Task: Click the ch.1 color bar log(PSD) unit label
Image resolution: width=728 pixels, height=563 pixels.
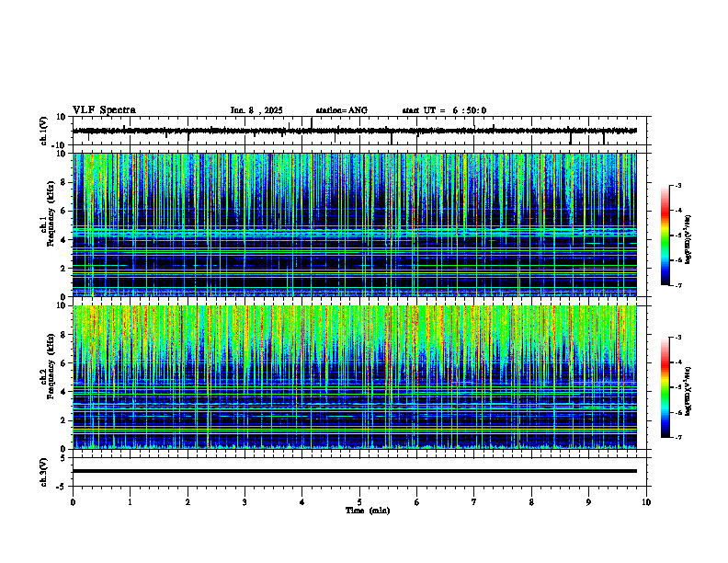Action: pyautogui.click(x=688, y=239)
